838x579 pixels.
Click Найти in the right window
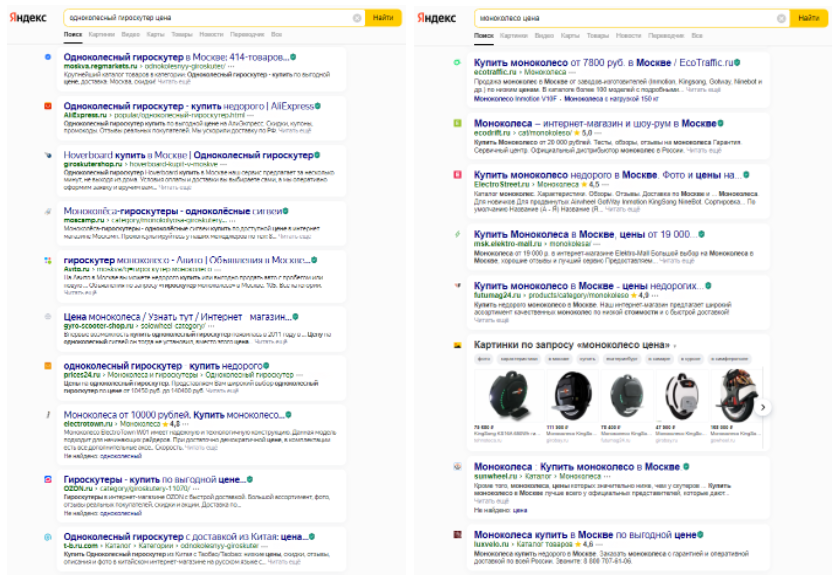coord(809,18)
